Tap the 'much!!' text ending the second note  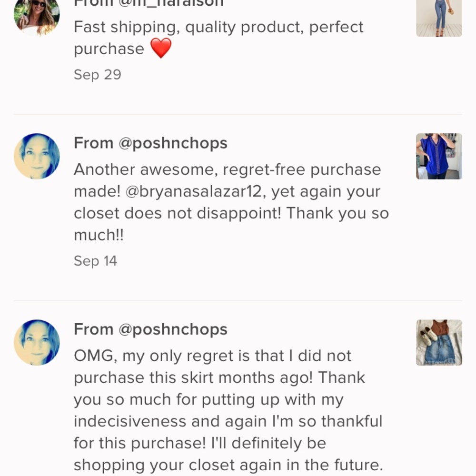99,235
